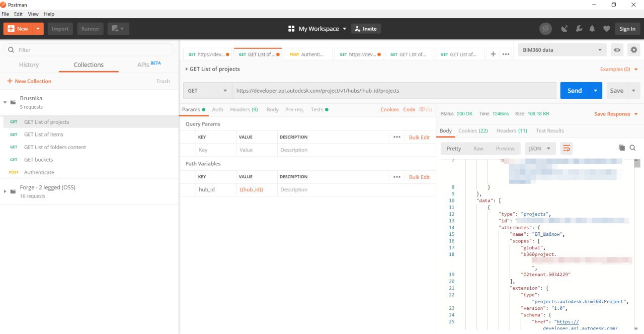
Task: Open the Help menu
Action: (49, 14)
